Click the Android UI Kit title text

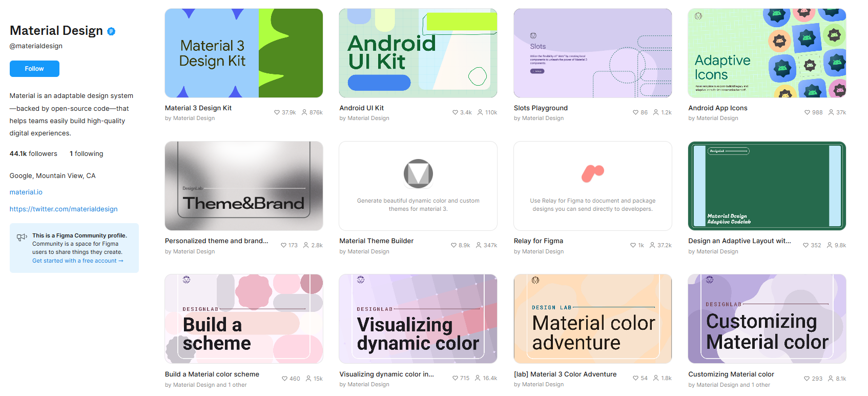362,108
